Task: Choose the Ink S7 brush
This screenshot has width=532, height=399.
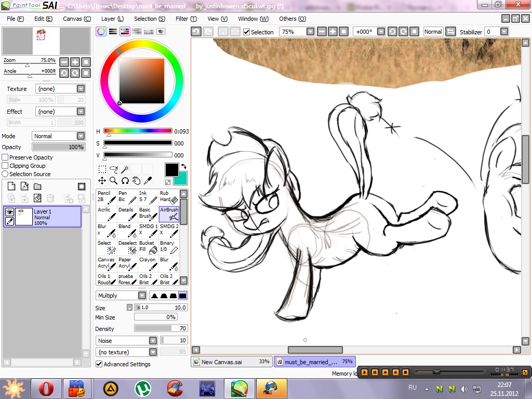Action: [x=148, y=197]
